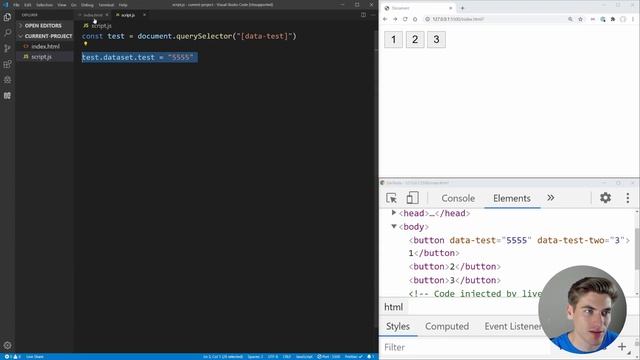
Task: Click the Go Live port status bar item
Action: coord(329,356)
